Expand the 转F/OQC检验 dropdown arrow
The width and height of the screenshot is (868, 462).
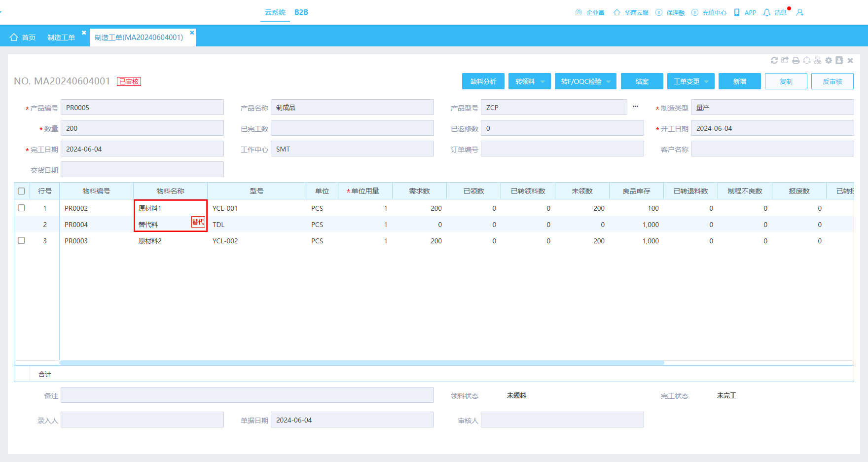[x=609, y=81]
